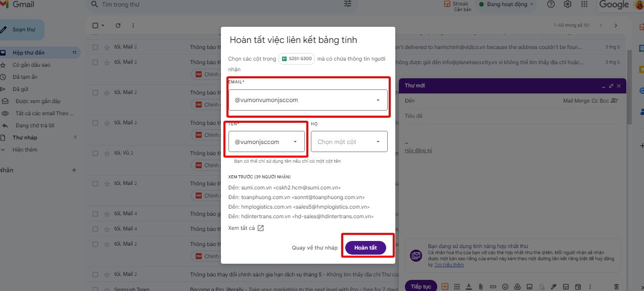Go back via Quay về thư nháp
644x291 pixels.
[x=314, y=248]
